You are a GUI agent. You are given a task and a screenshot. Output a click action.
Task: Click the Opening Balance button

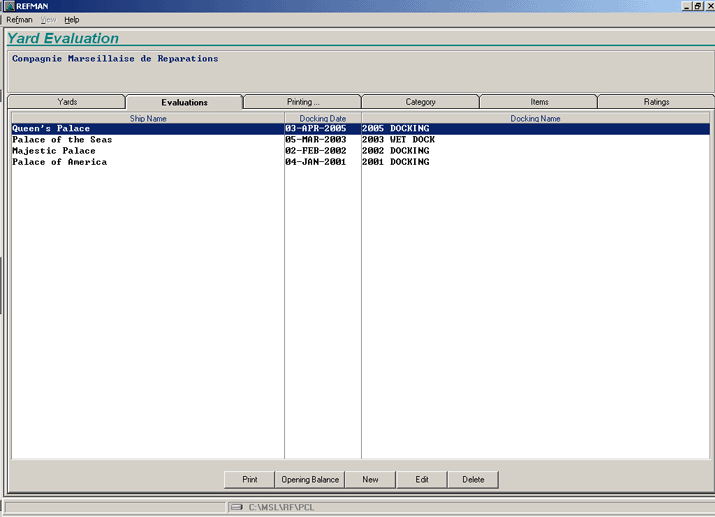click(x=310, y=480)
